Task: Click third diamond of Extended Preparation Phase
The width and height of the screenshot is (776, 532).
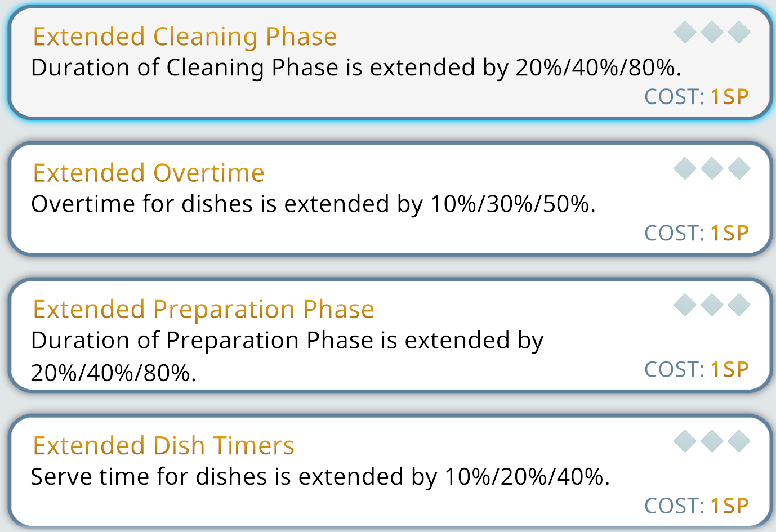Action: [739, 305]
